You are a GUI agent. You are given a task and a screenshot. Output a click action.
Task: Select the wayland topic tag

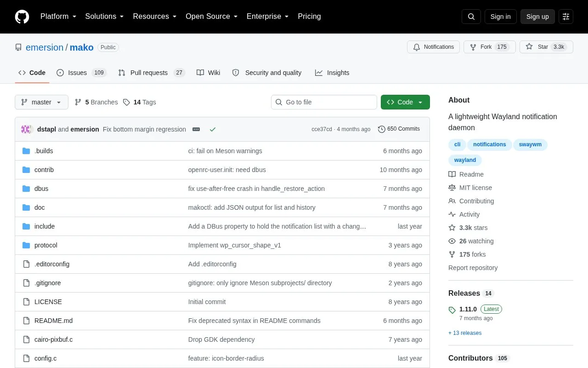coord(465,160)
